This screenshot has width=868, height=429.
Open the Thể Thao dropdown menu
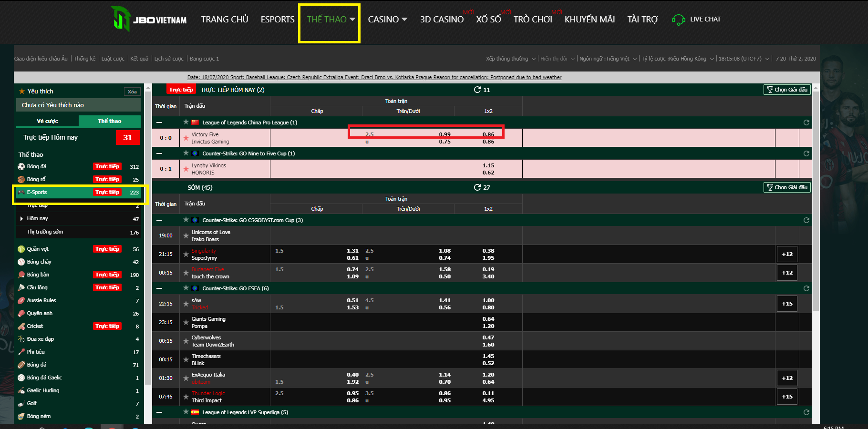[x=331, y=20]
